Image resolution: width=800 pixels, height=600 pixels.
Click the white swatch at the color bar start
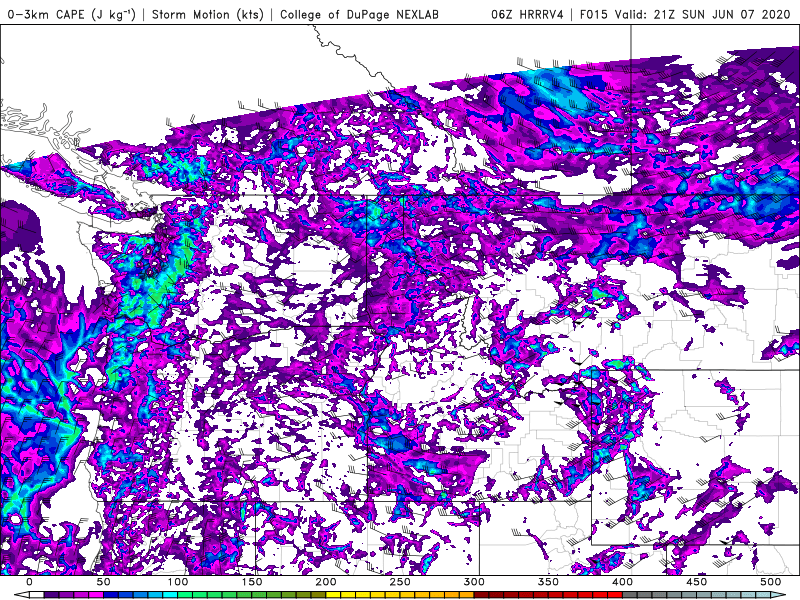click(x=37, y=595)
